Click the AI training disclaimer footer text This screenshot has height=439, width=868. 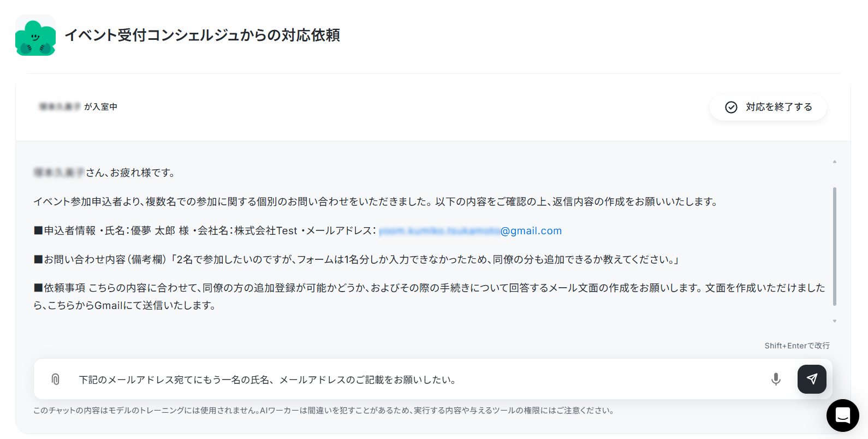pos(324,411)
